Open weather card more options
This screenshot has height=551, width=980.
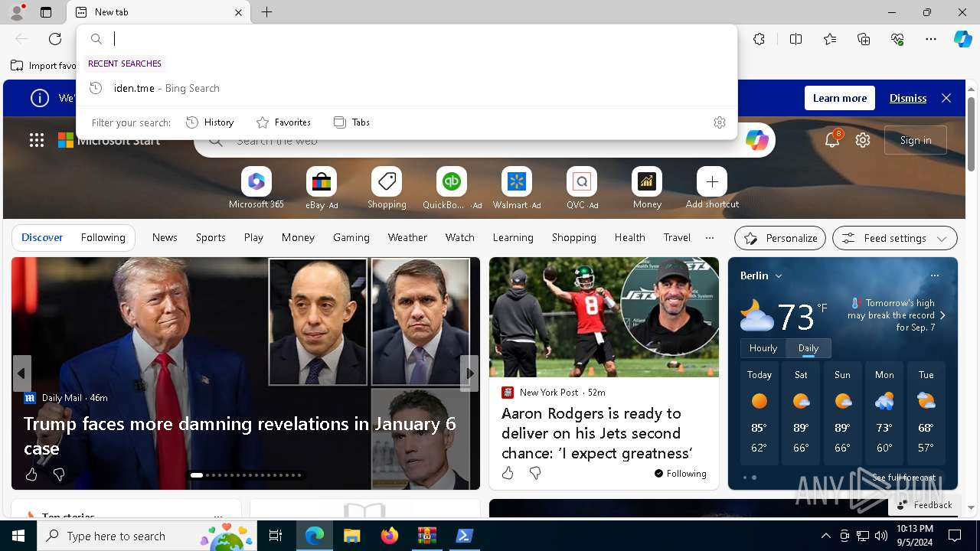point(934,275)
